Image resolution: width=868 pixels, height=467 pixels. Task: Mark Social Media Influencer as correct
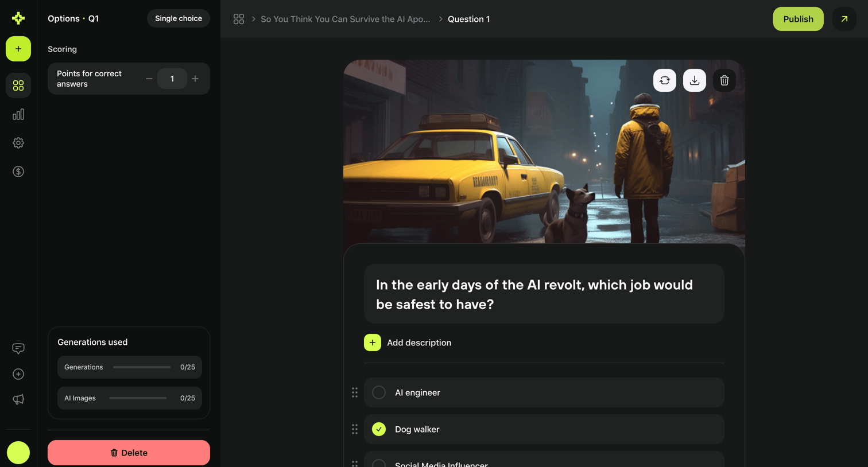[x=379, y=462]
